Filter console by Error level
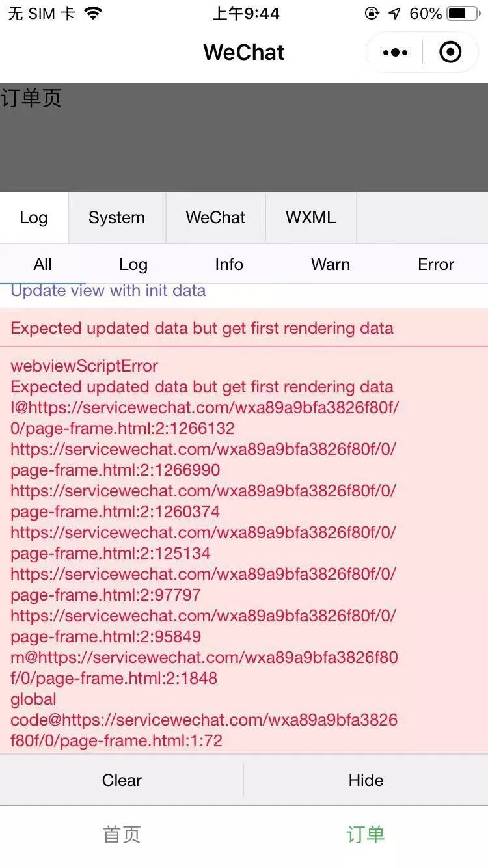The height and width of the screenshot is (868, 488). [436, 264]
